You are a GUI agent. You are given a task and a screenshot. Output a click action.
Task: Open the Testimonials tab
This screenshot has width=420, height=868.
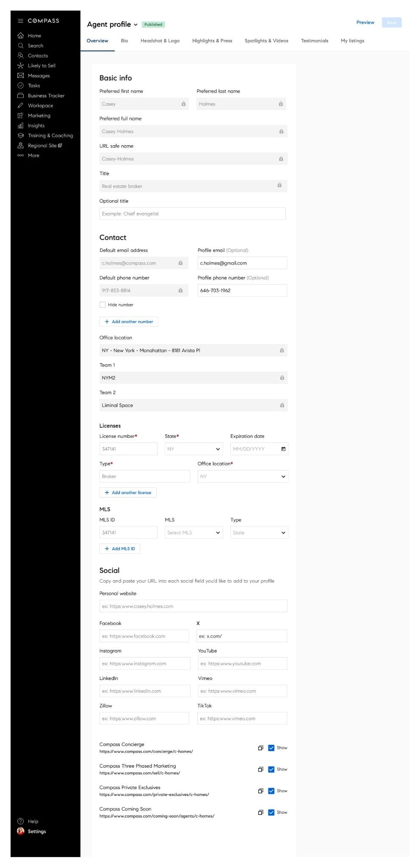click(x=314, y=41)
